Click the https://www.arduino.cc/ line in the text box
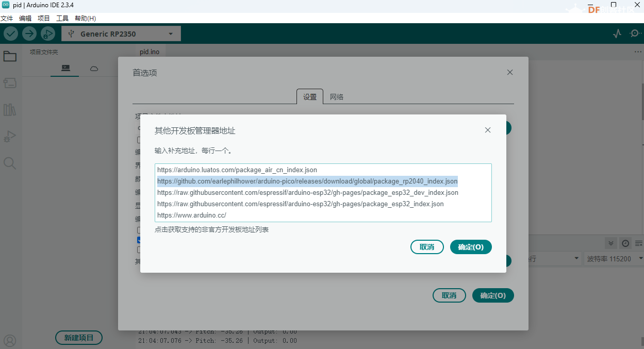 click(192, 215)
